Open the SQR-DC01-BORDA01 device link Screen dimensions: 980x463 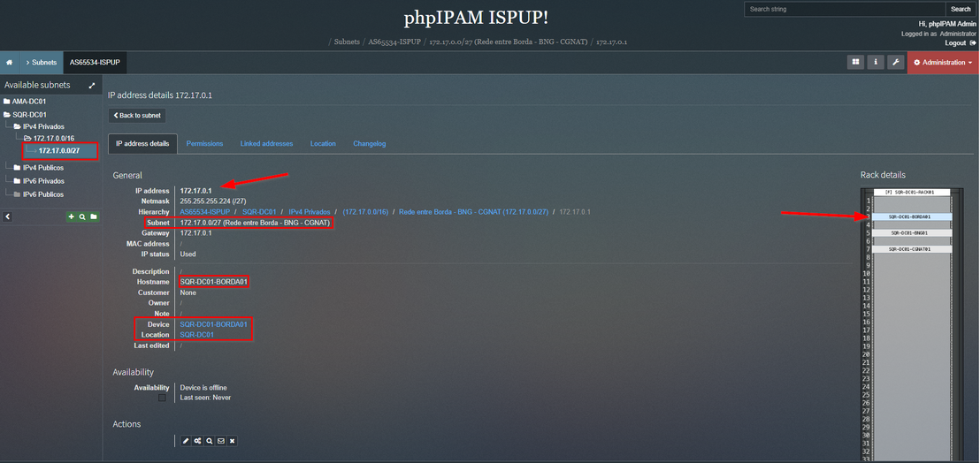point(214,324)
